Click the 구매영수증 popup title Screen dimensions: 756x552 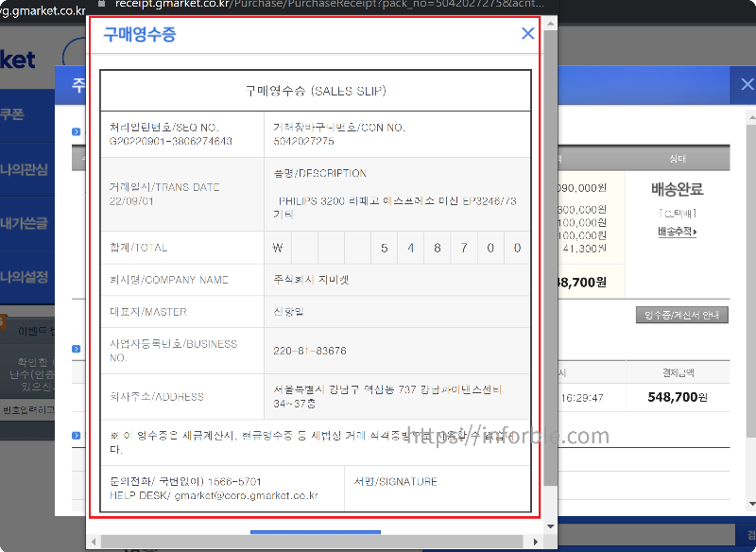point(140,34)
